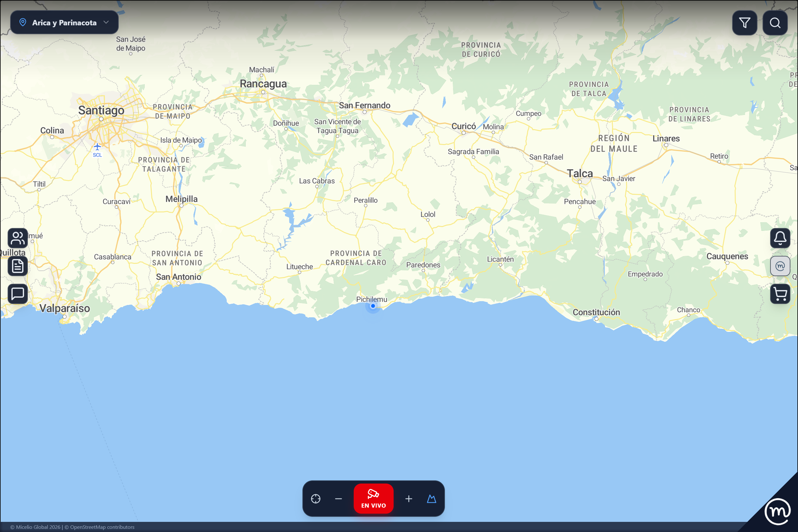Screen dimensions: 798x532
Task: Open the community members panel
Action: (17, 238)
